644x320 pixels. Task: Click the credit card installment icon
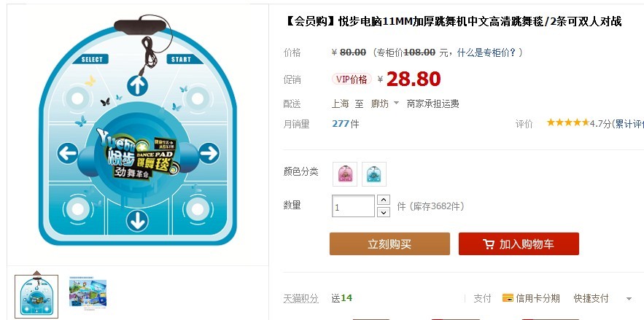click(x=508, y=298)
